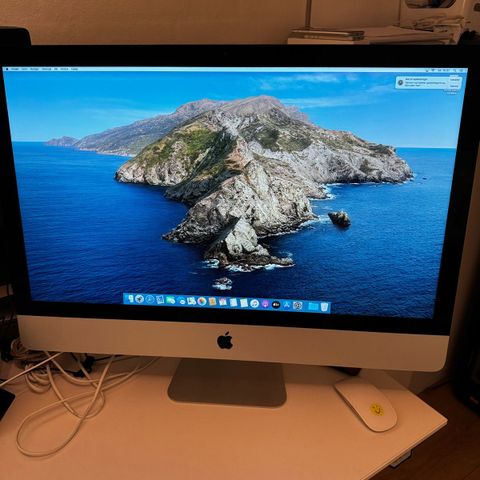
Task: Open the Mail stamp icon in Dock
Action: coord(160,300)
